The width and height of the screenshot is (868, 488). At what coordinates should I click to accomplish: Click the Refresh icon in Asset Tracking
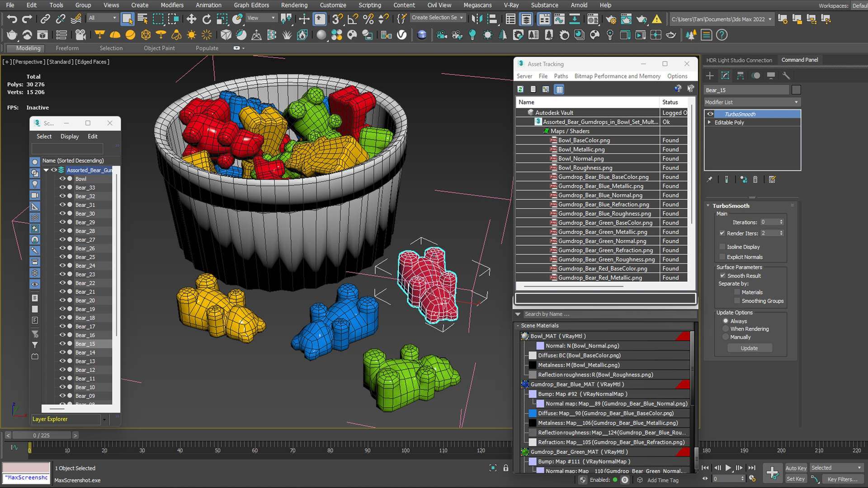(521, 89)
